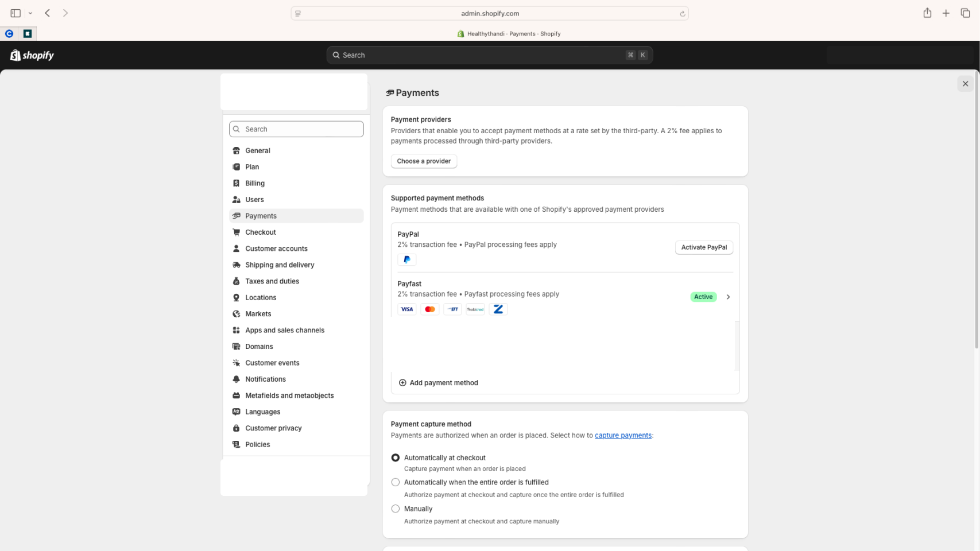Click the Markets globe icon
980x551 pixels.
pyautogui.click(x=236, y=313)
